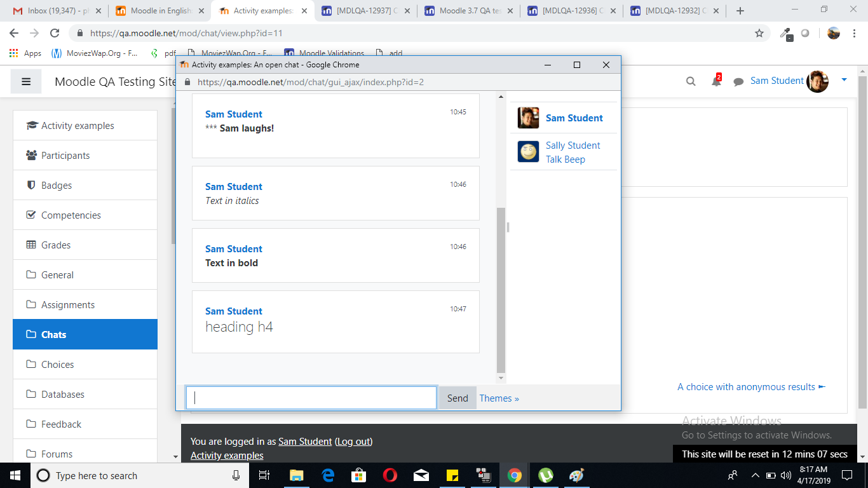Open the A choice with anonymous results link
The image size is (868, 488).
pos(751,386)
